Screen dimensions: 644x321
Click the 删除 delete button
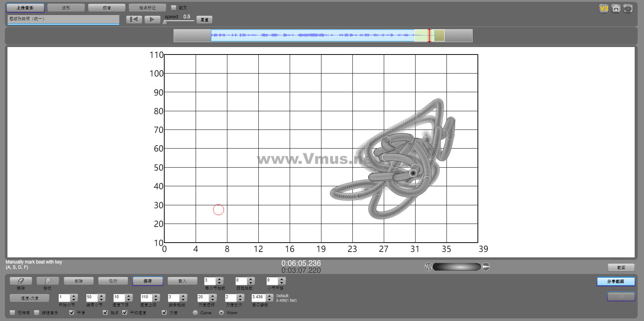tap(78, 281)
